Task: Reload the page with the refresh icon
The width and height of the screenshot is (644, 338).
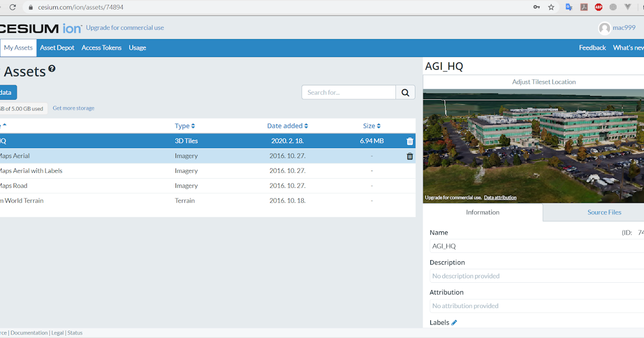Action: tap(12, 7)
